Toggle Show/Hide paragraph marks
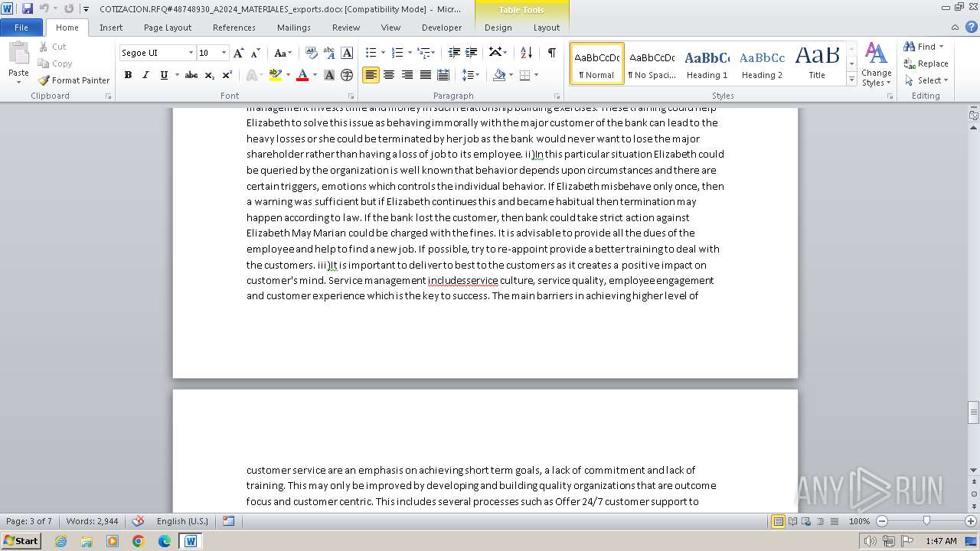980x551 pixels. pos(551,53)
